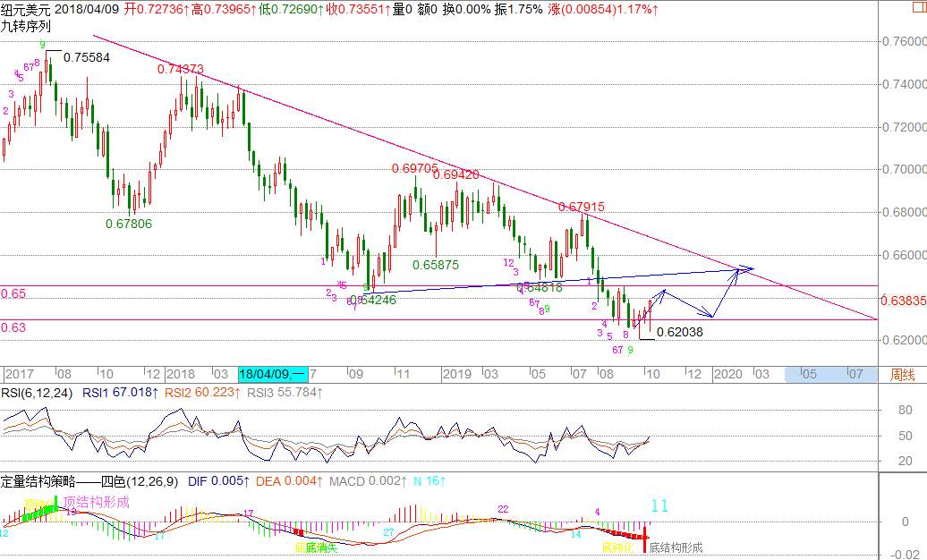Click the 周线 weekly period label
Image resolution: width=927 pixels, height=560 pixels.
903,375
